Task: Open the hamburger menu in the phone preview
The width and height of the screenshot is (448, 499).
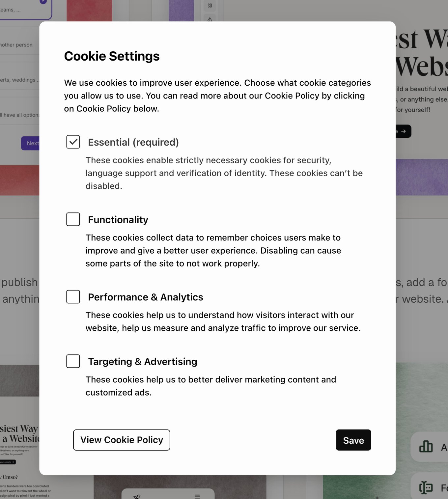Action: click(197, 496)
